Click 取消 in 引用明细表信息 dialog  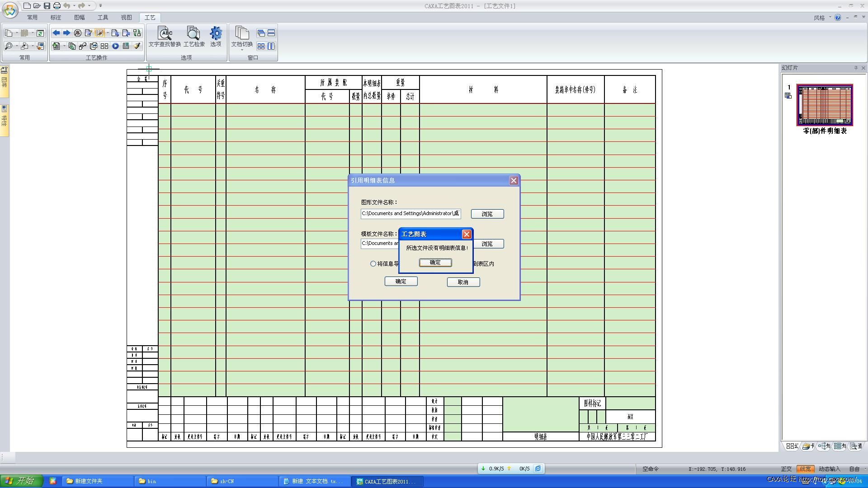tap(463, 282)
